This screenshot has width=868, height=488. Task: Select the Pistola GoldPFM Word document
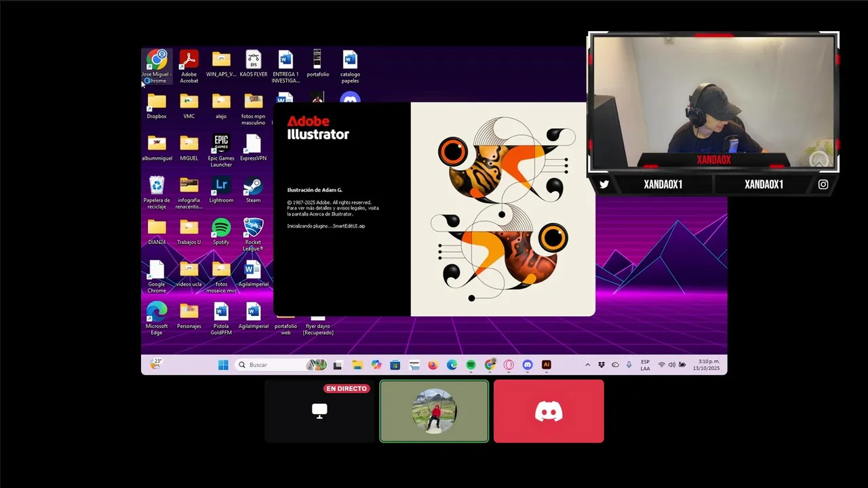[x=221, y=319]
